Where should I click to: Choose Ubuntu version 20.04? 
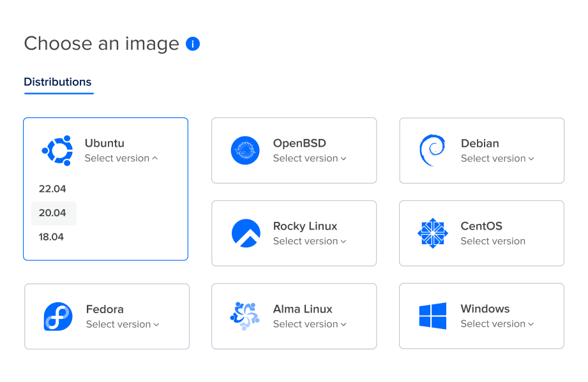coord(54,213)
